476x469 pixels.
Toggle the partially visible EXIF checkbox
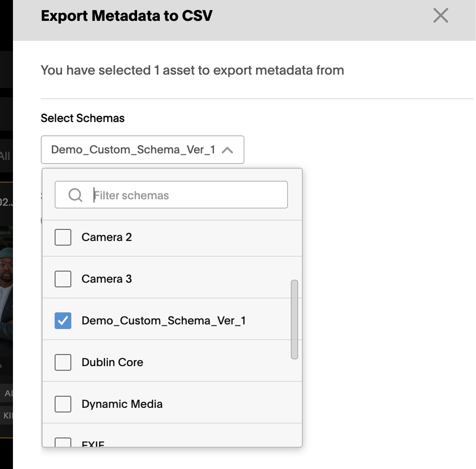(x=63, y=442)
